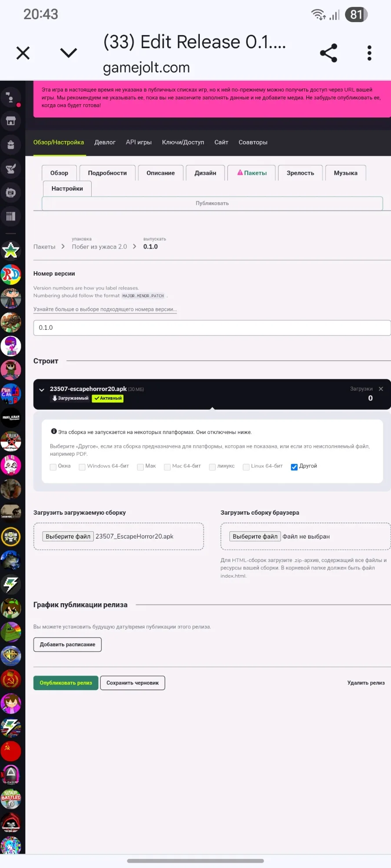Click Добавить расписание button
Screen dimensions: 391x868
pyautogui.click(x=67, y=644)
